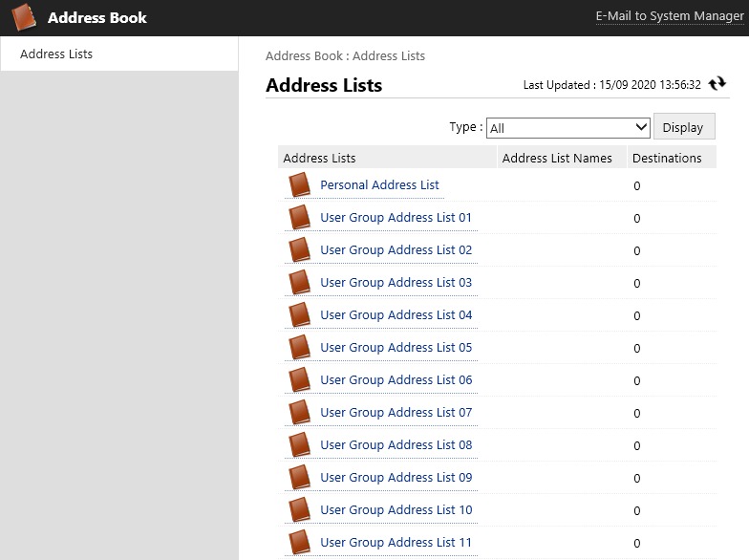
Task: Click the book icon for User Group Address List 10
Action: [300, 510]
